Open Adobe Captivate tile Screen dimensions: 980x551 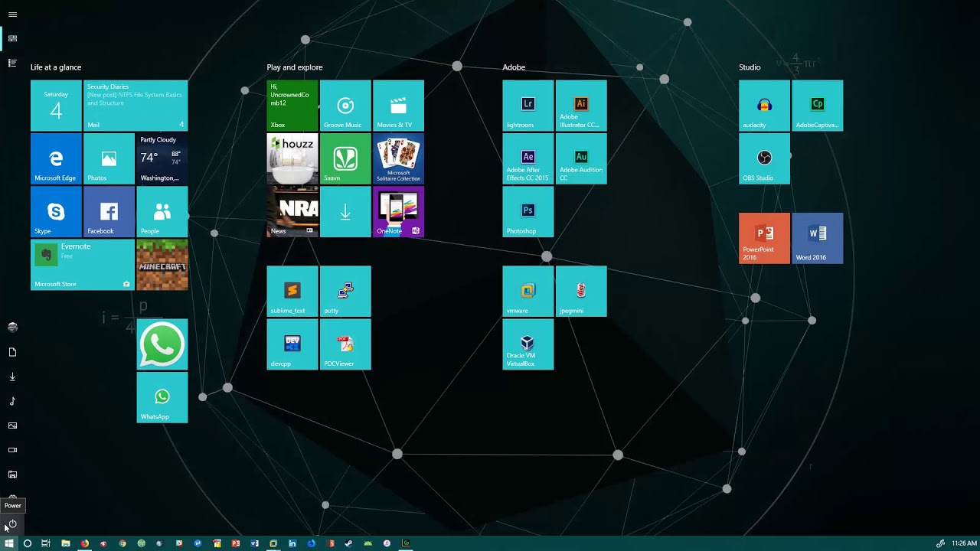(818, 106)
